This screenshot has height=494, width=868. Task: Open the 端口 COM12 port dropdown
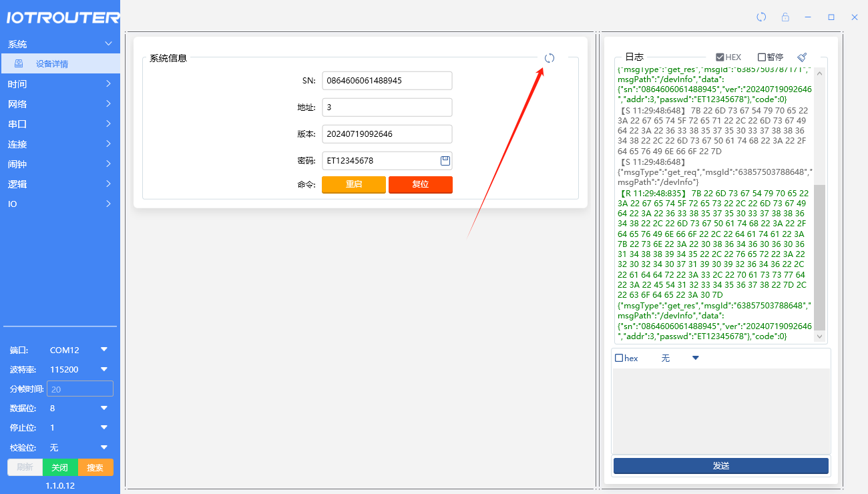pos(103,350)
